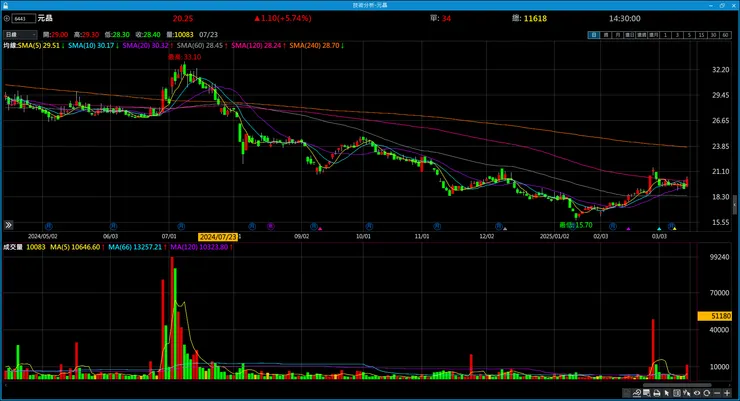Click the split panel layout icon
The image size is (740, 401).
677,393
